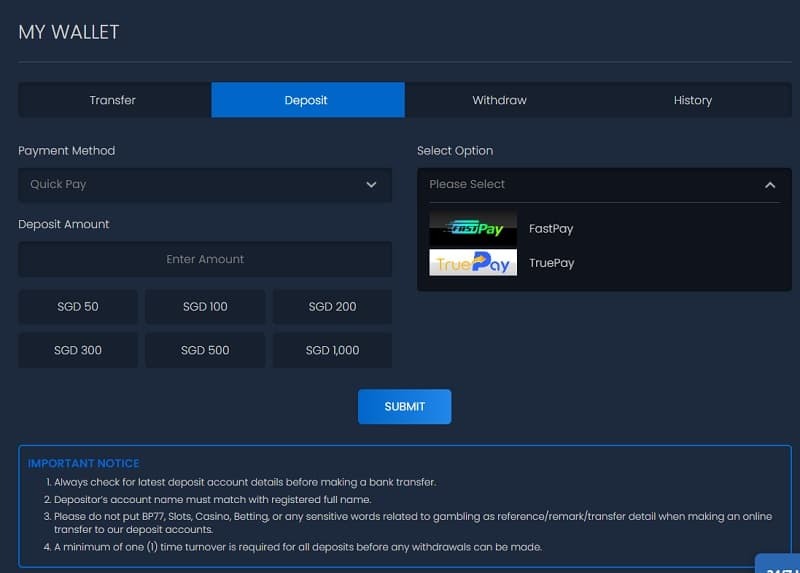The width and height of the screenshot is (800, 573).
Task: Click the Please Select option dropdown
Action: tap(604, 185)
